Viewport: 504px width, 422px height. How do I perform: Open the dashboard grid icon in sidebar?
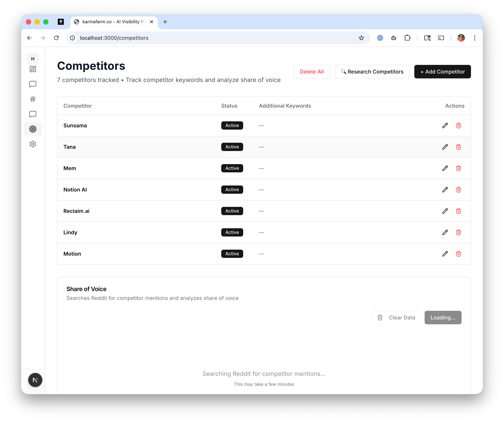(33, 69)
